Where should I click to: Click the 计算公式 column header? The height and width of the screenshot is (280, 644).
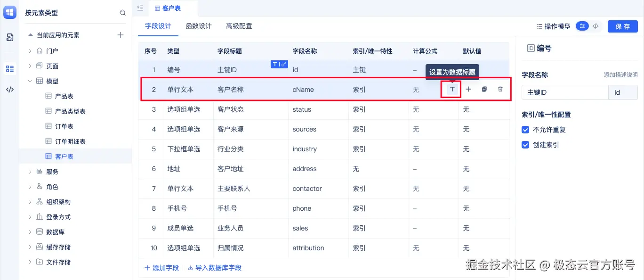(425, 51)
